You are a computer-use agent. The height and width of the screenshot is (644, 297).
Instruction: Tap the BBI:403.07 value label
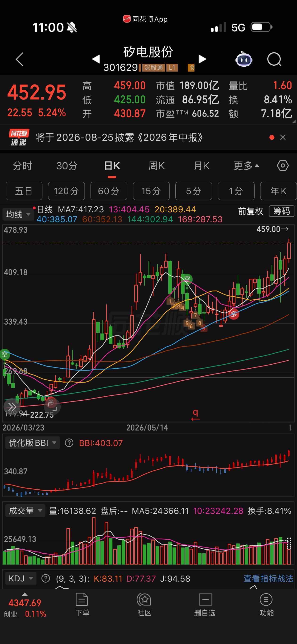[101, 443]
